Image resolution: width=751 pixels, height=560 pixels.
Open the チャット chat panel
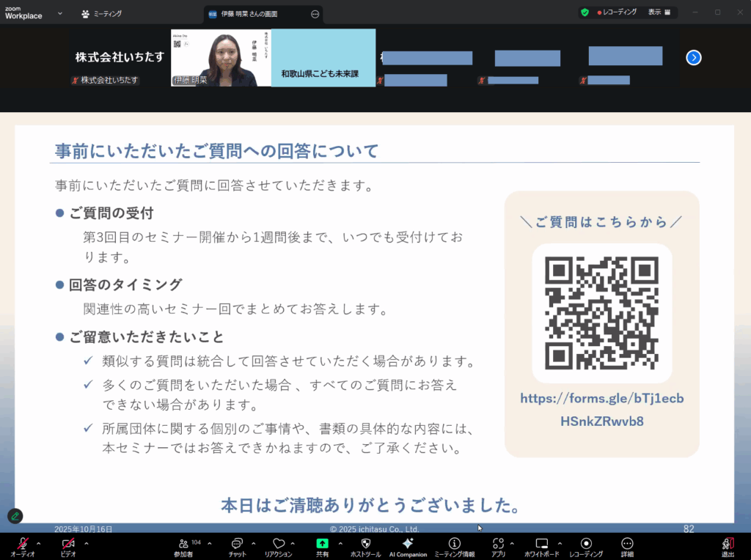point(237,545)
